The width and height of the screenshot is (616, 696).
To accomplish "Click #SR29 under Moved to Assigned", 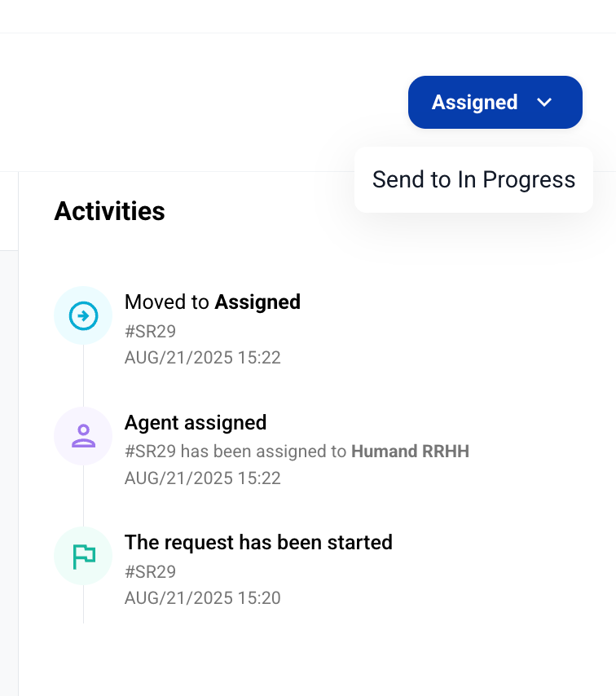I will [150, 331].
